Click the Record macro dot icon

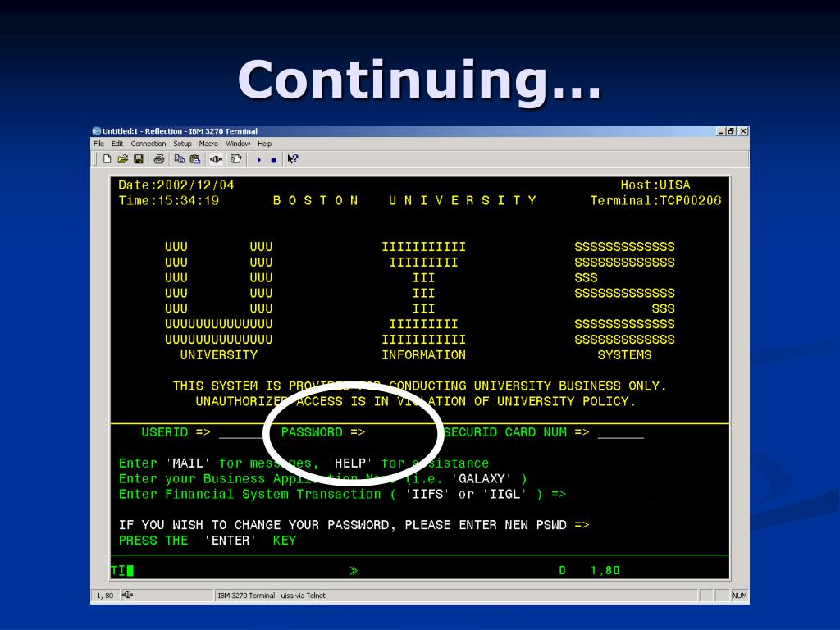coord(274,160)
